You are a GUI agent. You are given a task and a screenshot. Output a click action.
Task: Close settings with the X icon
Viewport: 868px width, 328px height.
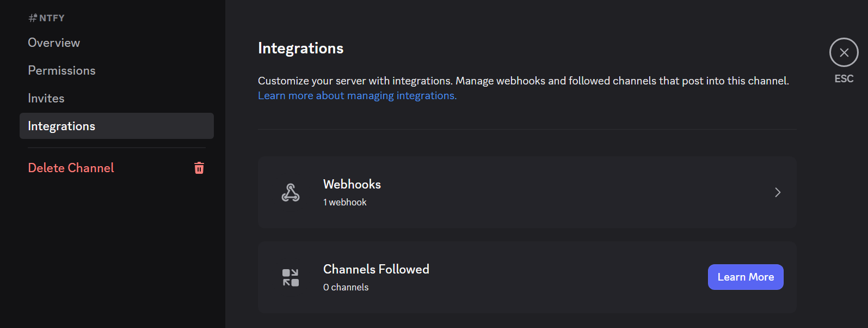coord(844,52)
